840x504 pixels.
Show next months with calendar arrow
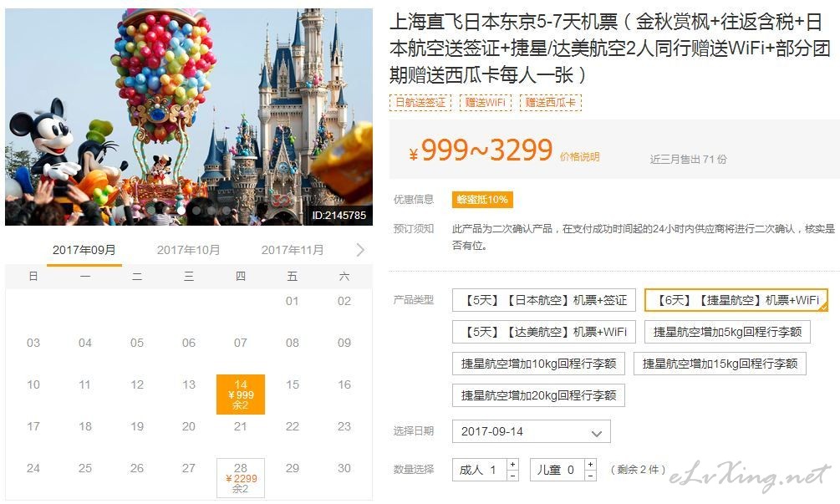click(x=360, y=250)
